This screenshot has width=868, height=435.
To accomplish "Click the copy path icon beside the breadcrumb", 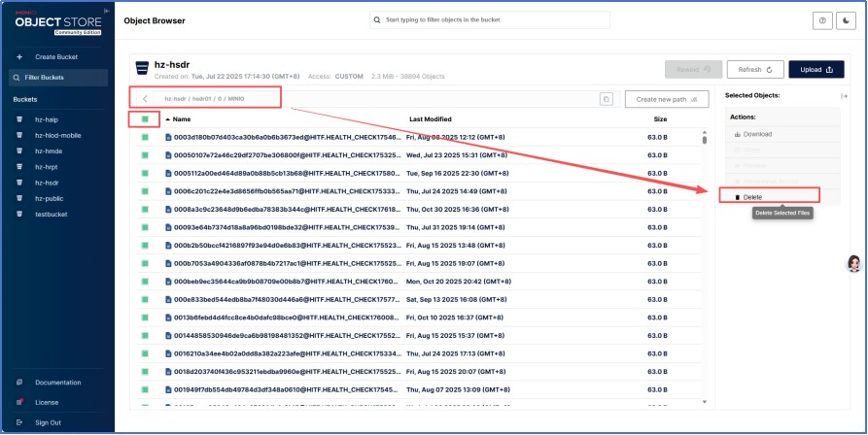I will pyautogui.click(x=606, y=99).
